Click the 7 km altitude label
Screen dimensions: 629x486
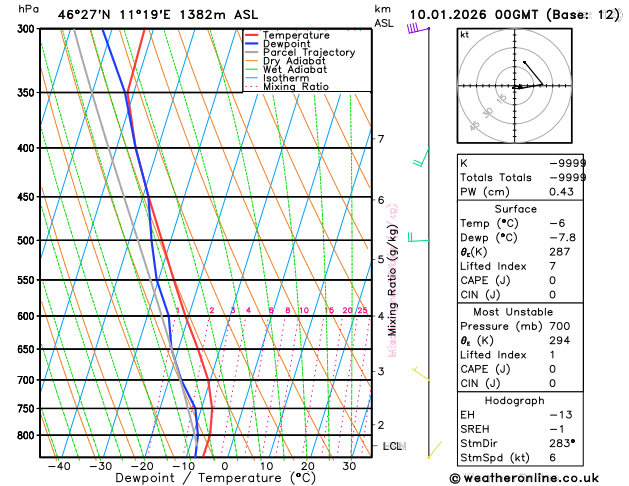pos(381,139)
